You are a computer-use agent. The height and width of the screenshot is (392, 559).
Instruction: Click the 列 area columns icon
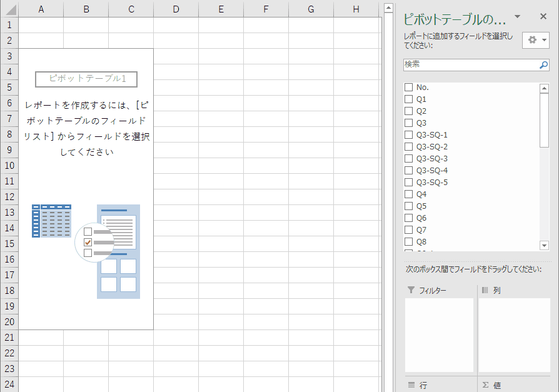485,290
